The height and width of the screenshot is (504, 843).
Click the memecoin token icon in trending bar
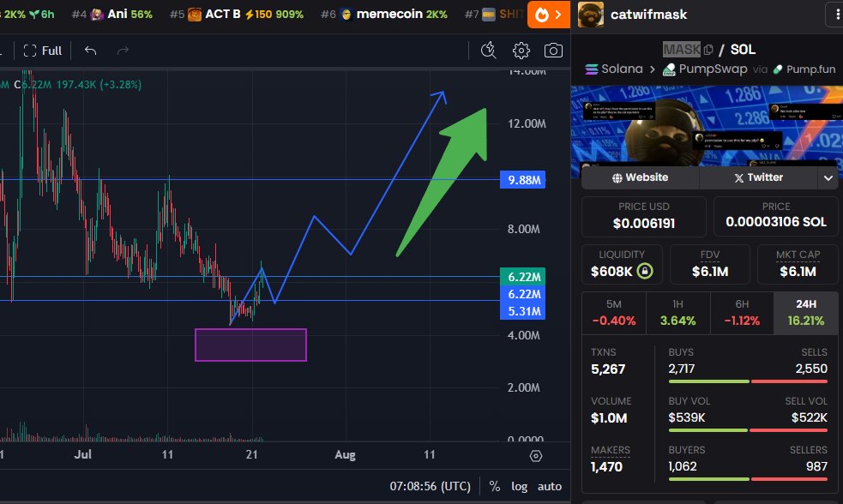point(346,15)
